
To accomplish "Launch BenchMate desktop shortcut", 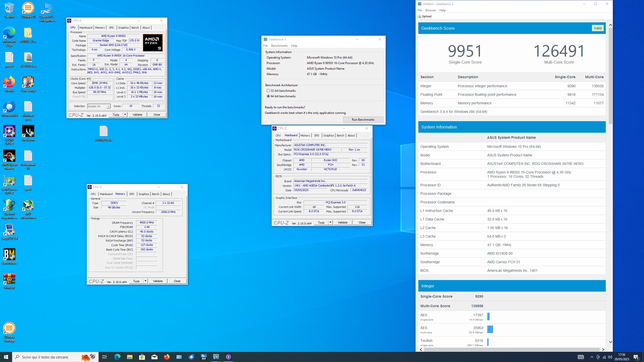I will [x=9, y=257].
